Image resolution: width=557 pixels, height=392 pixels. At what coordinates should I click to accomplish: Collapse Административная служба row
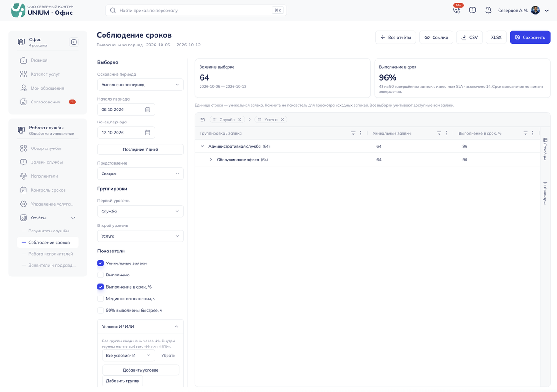point(202,146)
